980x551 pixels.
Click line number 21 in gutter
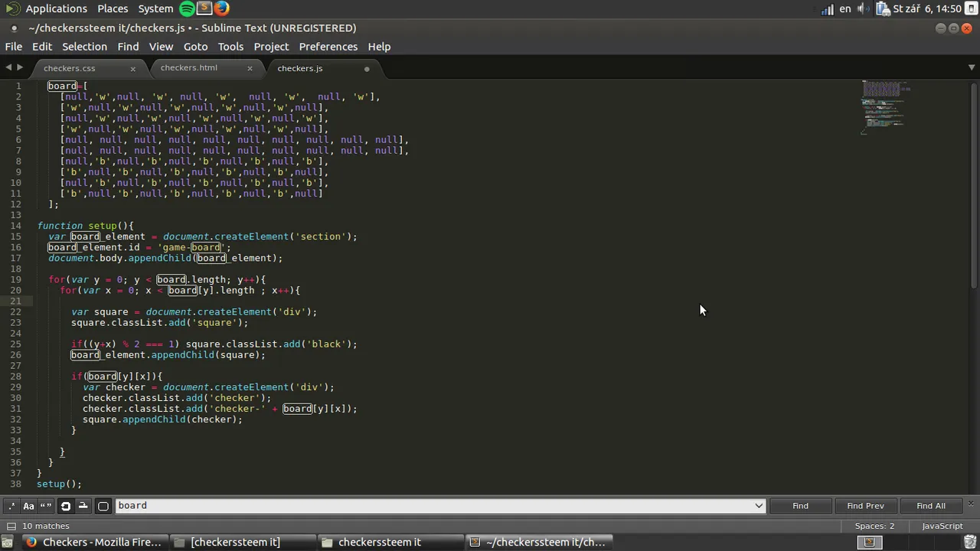pos(16,301)
